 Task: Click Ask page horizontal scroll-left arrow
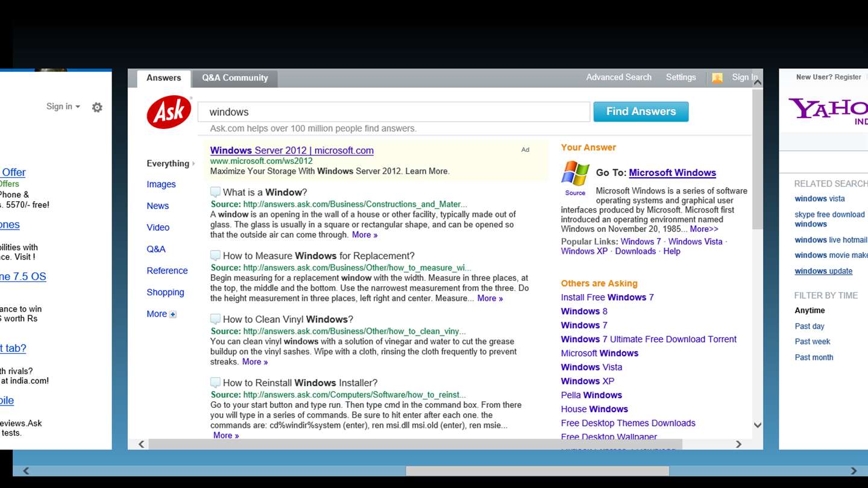pyautogui.click(x=142, y=444)
